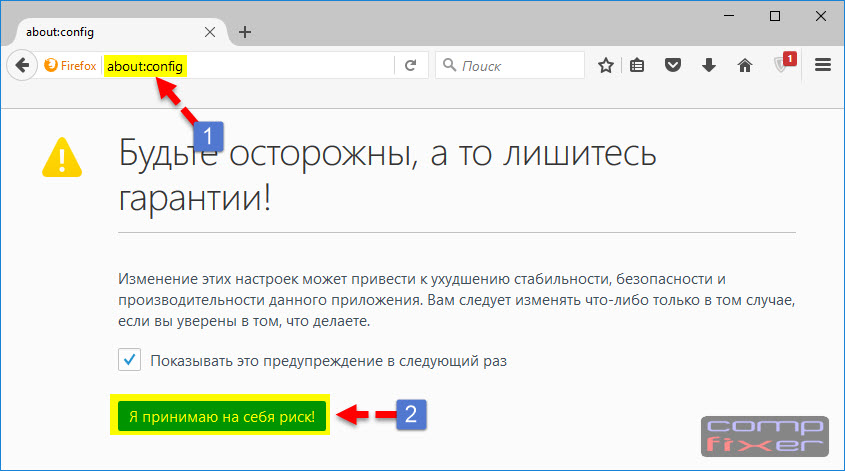The width and height of the screenshot is (845, 471).
Task: Maximize the Firefox window
Action: 775,16
